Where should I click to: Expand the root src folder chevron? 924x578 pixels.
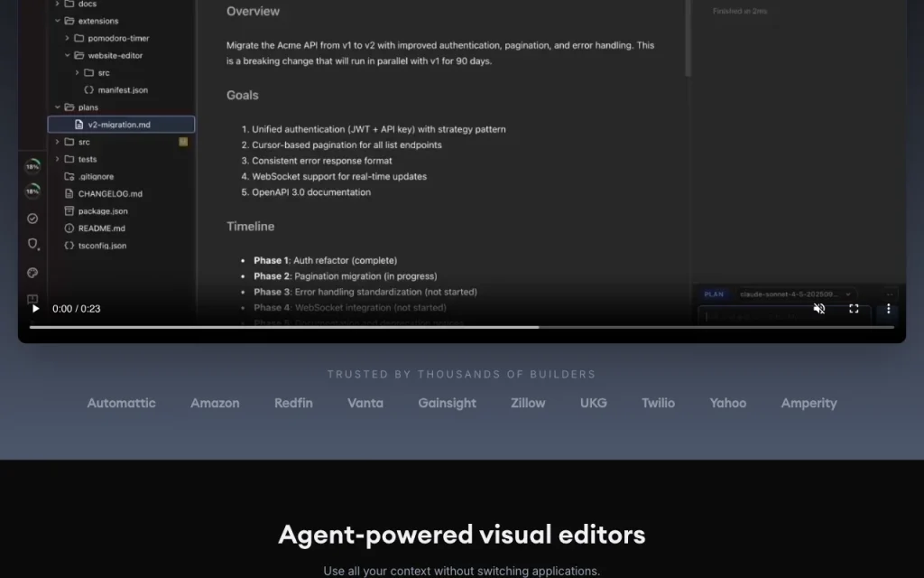(57, 142)
